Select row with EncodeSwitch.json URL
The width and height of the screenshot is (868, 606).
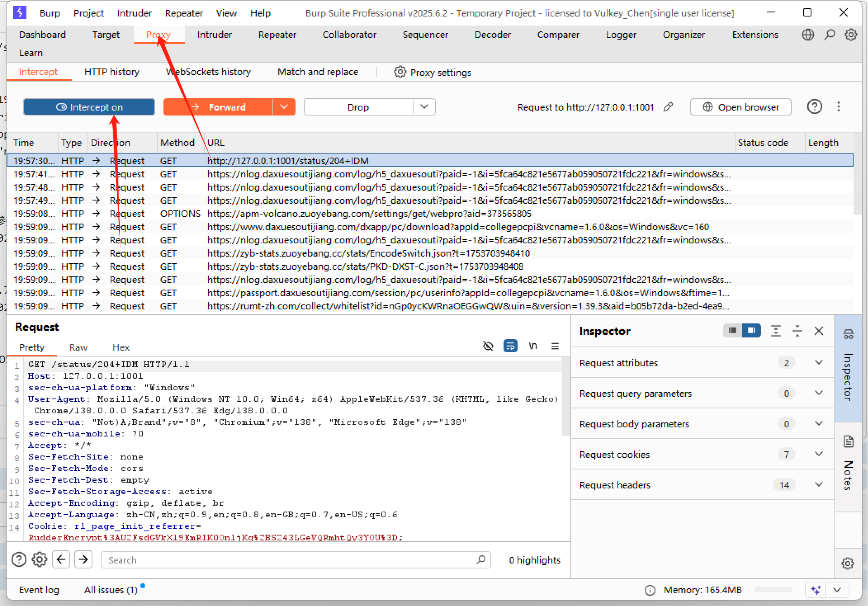[430, 253]
